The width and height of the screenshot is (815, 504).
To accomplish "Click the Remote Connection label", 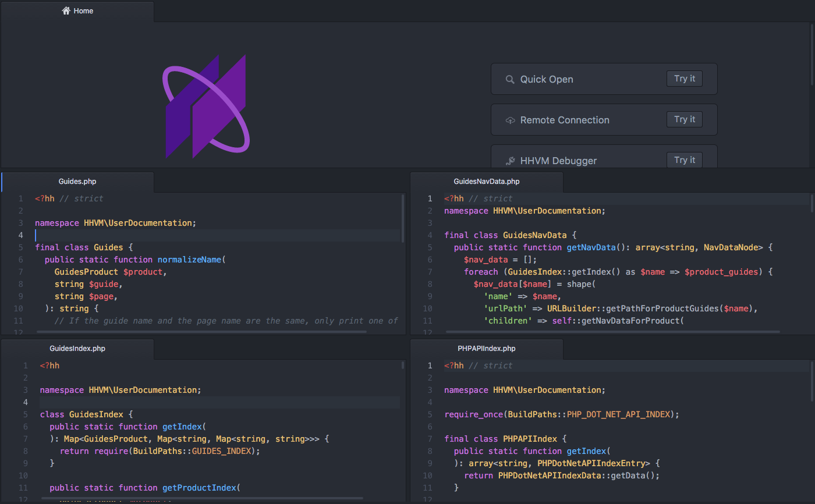I will coord(565,120).
